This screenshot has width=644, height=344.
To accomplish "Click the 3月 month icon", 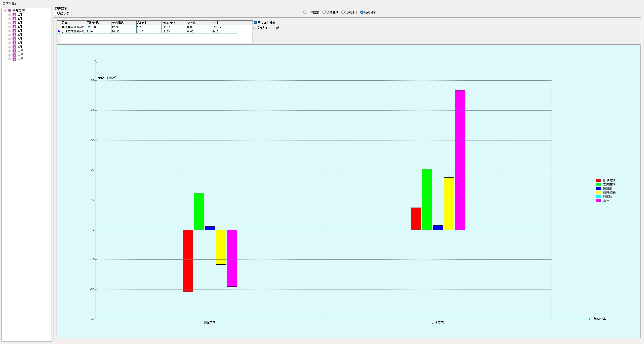I will [x=14, y=23].
